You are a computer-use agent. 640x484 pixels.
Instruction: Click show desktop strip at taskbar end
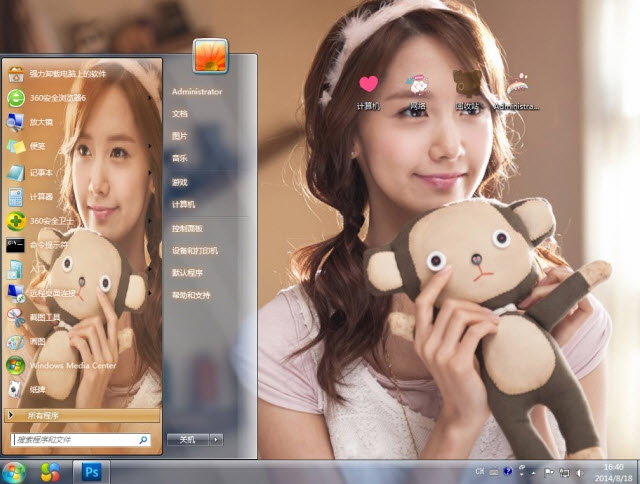click(637, 473)
